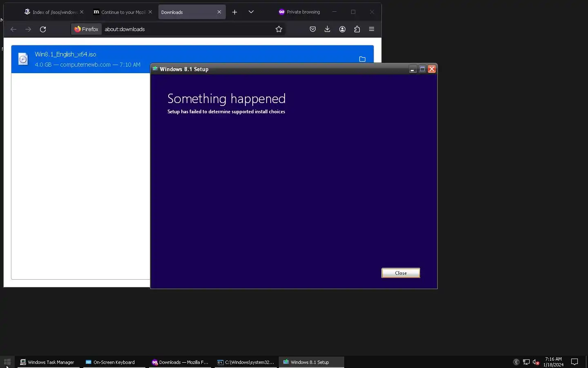
Task: Go forward in Firefox
Action: pos(28,29)
